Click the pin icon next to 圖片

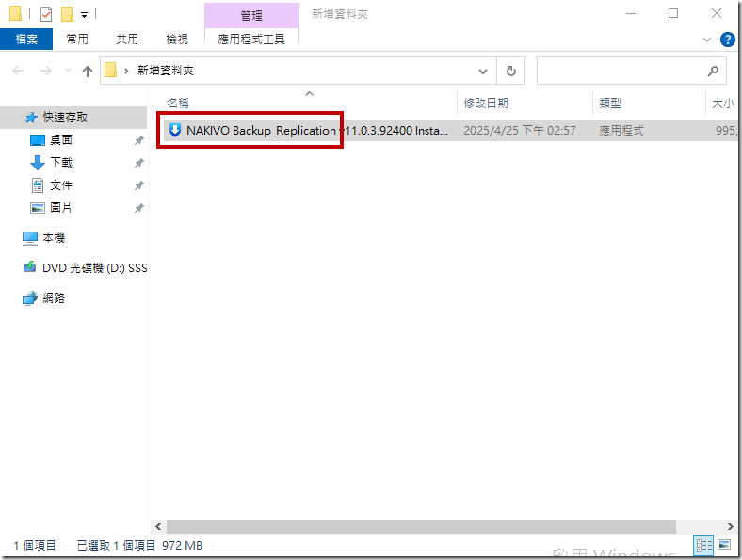click(x=138, y=208)
